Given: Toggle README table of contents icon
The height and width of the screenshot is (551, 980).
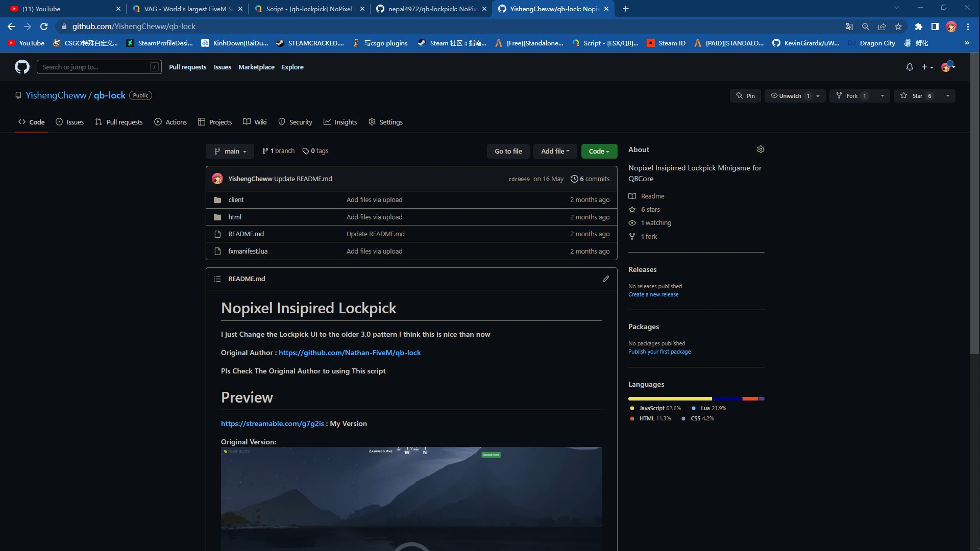Looking at the screenshot, I should click(x=217, y=279).
